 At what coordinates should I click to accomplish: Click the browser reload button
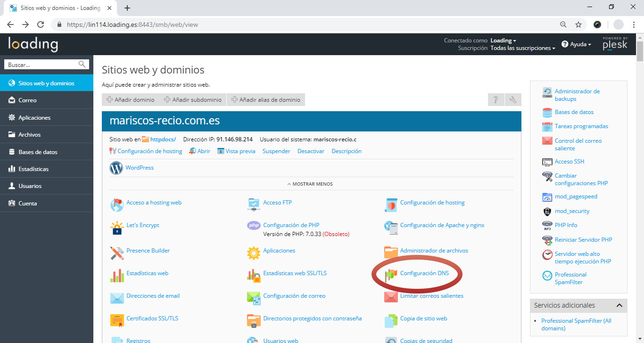coord(41,24)
